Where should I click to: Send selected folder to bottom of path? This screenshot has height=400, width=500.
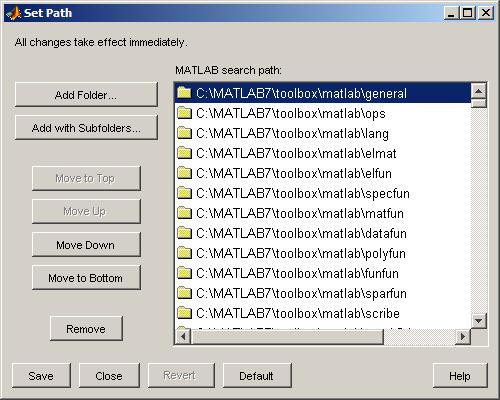[x=86, y=278]
